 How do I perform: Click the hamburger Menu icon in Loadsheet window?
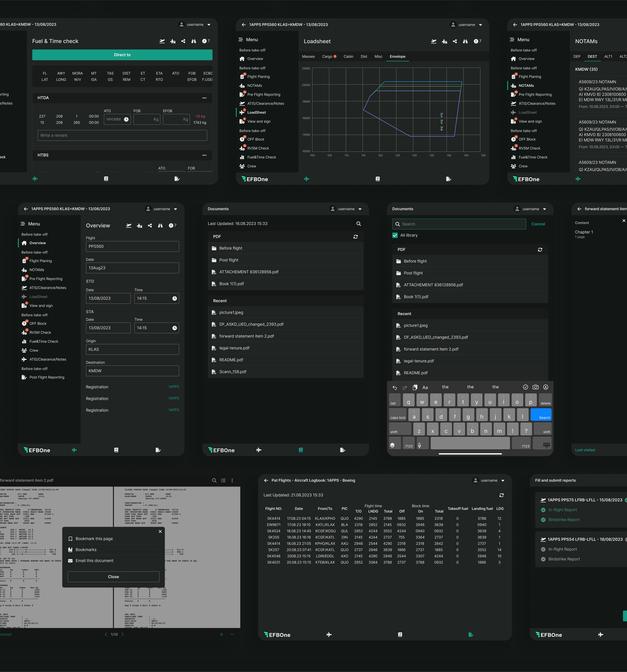[x=241, y=40]
